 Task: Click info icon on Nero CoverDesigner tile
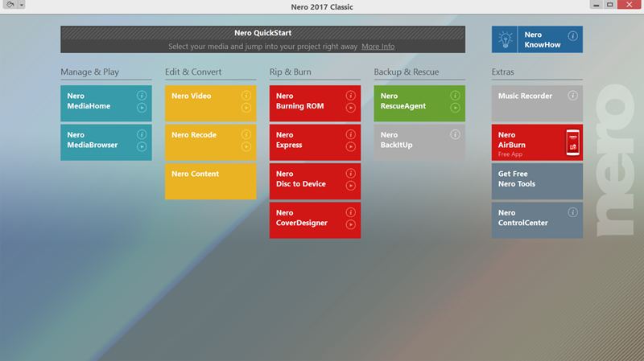tap(350, 212)
